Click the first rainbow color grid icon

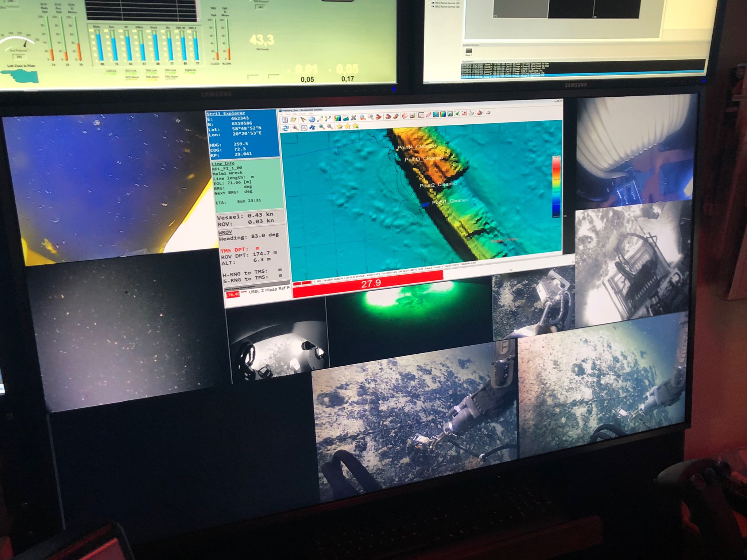click(337, 118)
